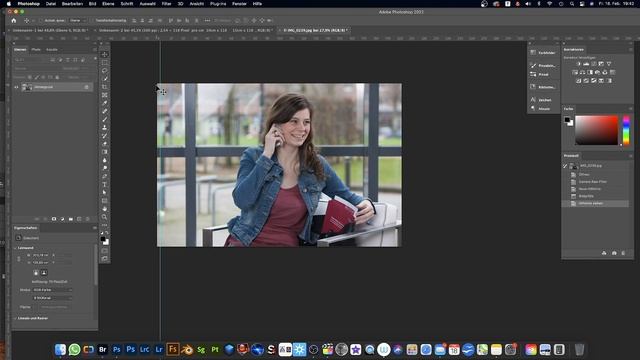Select the Crop tool
The height and width of the screenshot is (360, 640).
point(104,87)
